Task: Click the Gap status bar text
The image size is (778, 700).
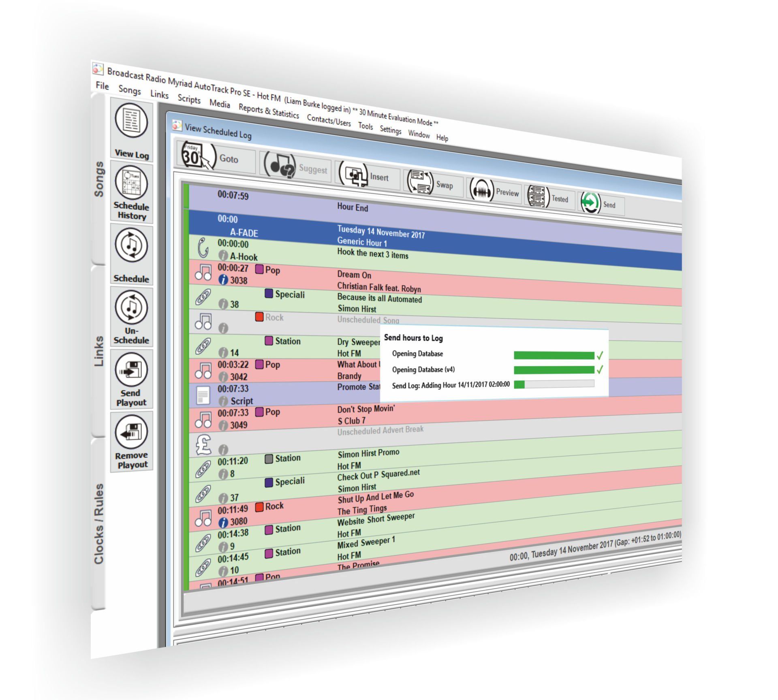Action: point(595,546)
